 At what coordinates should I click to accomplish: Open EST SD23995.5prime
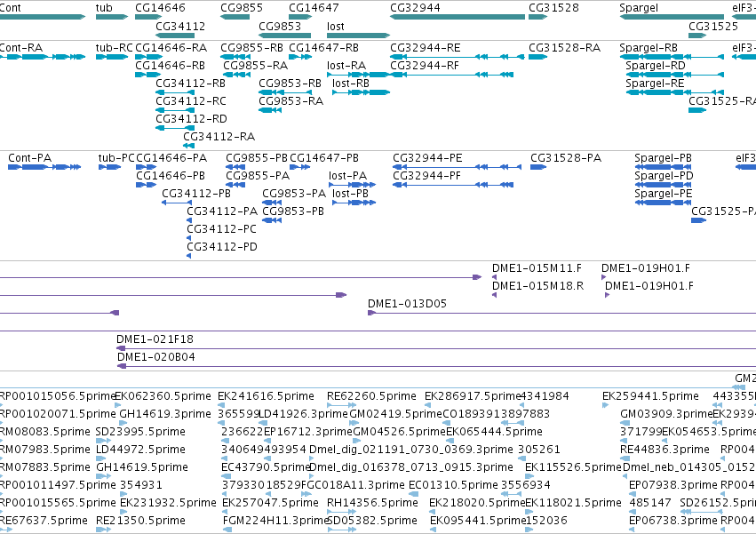click(x=103, y=441)
